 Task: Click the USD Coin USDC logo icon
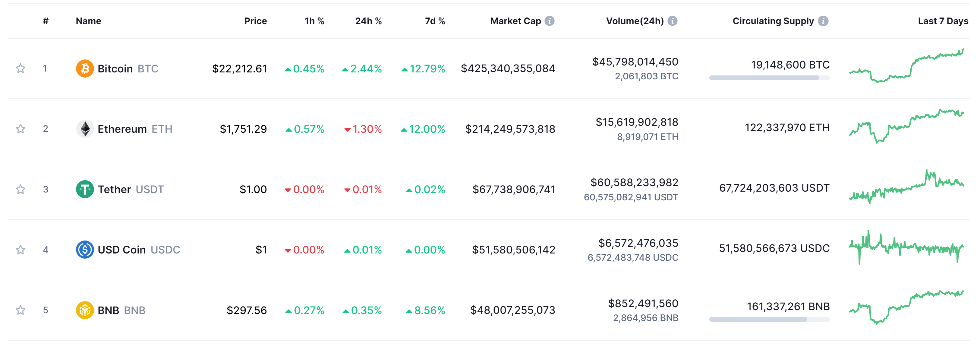(86, 250)
